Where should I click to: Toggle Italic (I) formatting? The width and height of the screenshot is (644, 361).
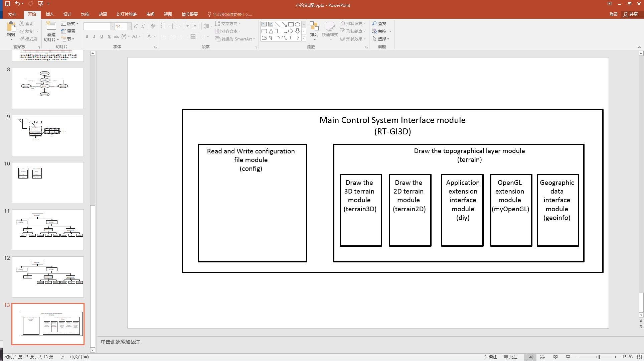point(94,36)
